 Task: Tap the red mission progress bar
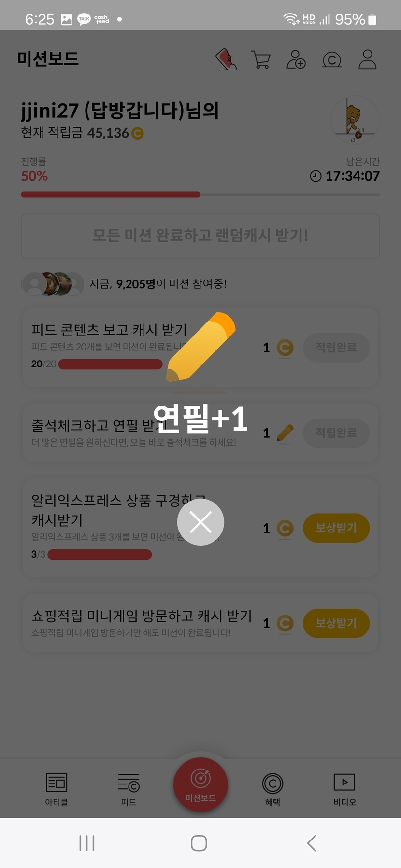point(111,195)
